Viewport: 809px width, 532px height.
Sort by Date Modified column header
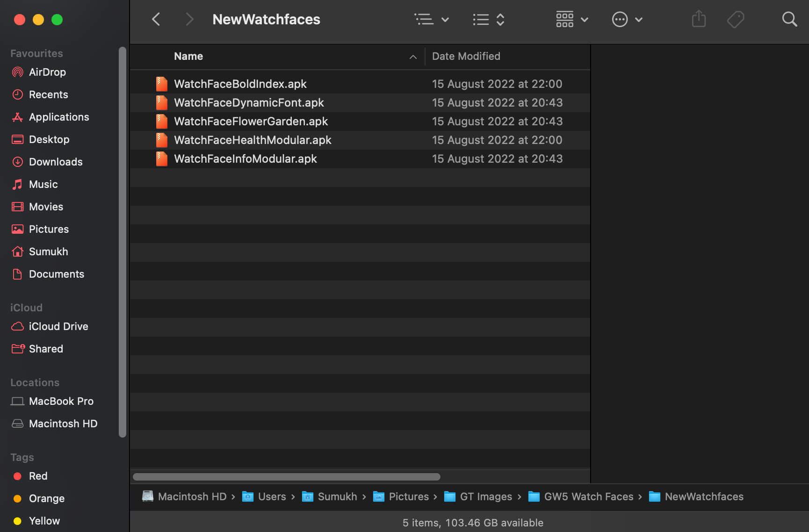pos(466,57)
